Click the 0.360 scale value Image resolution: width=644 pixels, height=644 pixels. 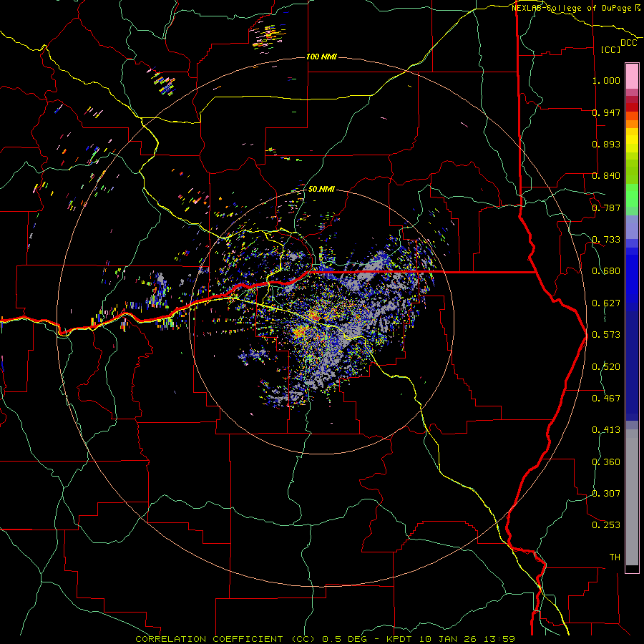(x=606, y=462)
